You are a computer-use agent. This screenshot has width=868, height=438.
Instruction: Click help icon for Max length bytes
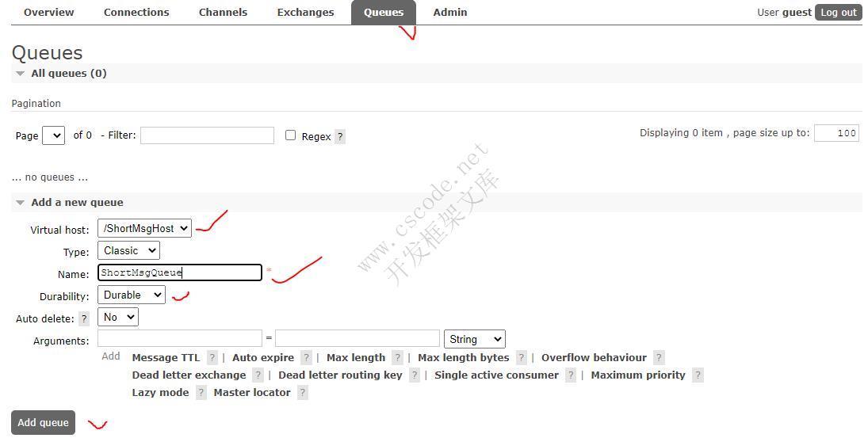pos(521,358)
